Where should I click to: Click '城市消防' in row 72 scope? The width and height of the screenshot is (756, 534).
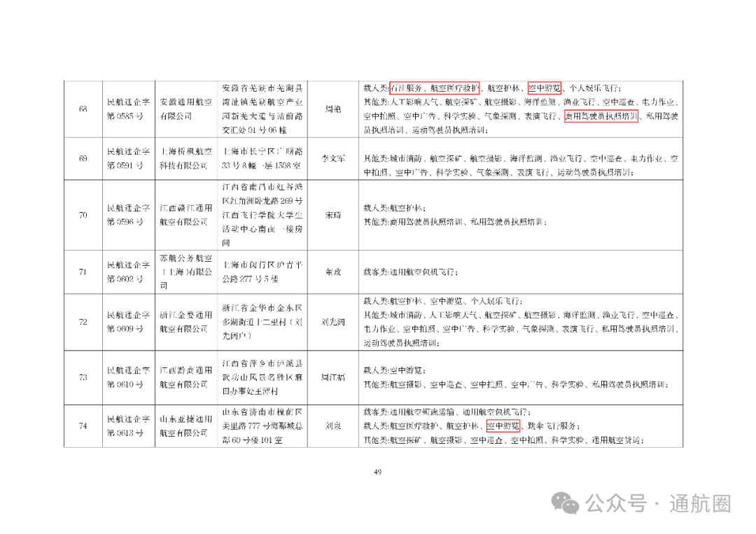[405, 315]
